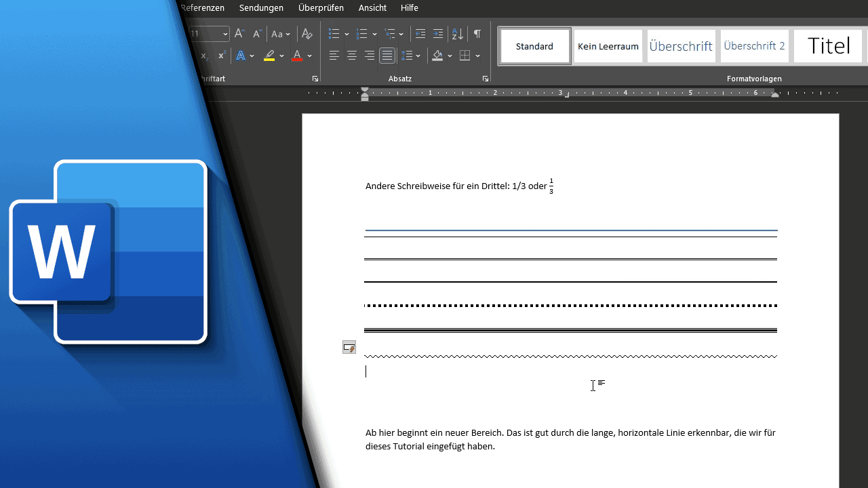Open the bullet list dropdown arrow
The width and height of the screenshot is (868, 488).
click(x=347, y=35)
